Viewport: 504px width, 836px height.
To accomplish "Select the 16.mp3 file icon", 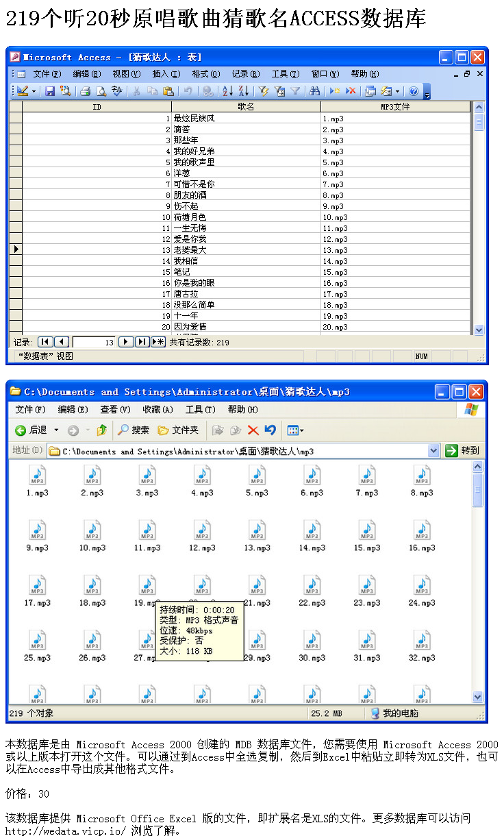I will pos(422,530).
